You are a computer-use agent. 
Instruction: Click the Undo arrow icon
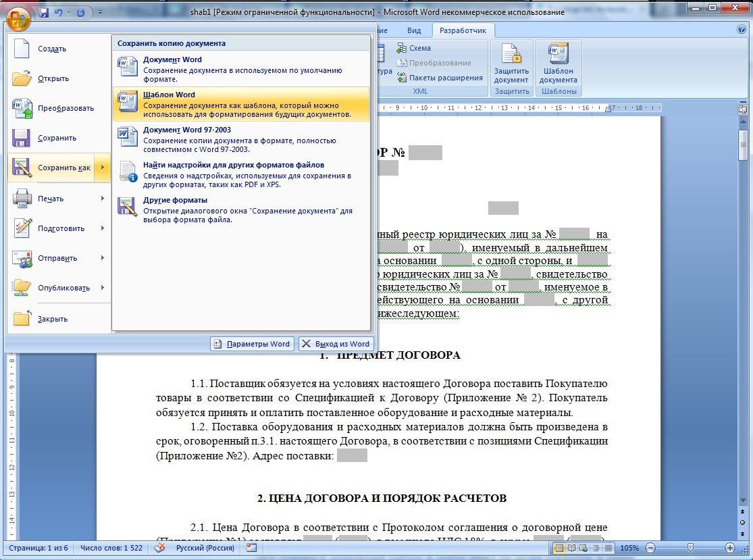click(59, 12)
